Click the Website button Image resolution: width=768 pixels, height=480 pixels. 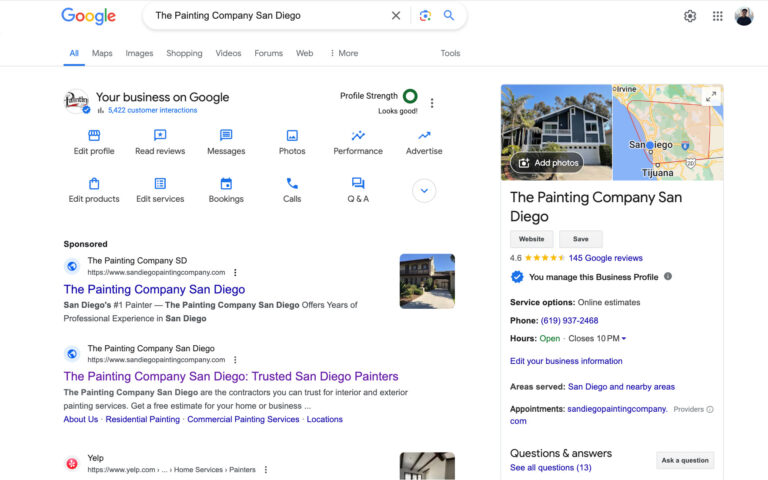pyautogui.click(x=531, y=239)
